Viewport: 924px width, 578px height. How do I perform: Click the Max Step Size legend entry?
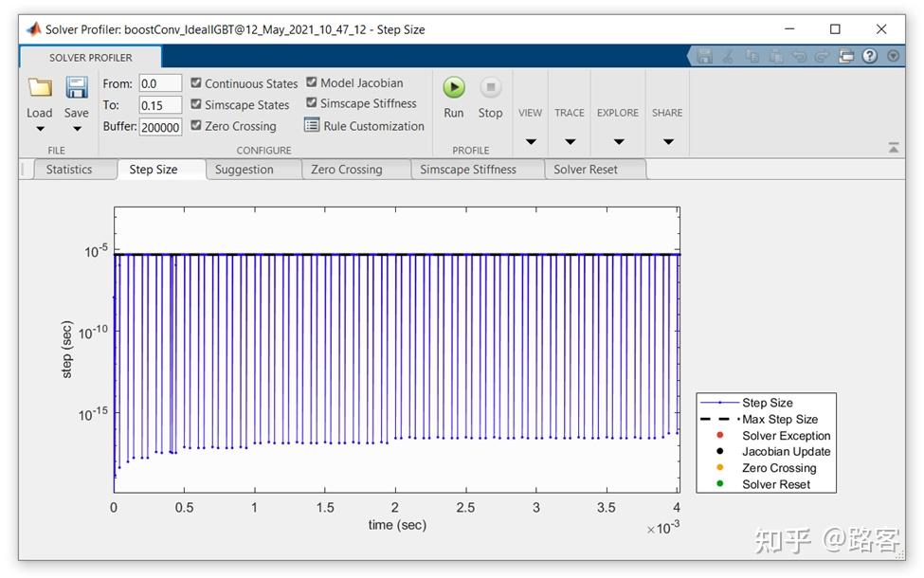779,419
